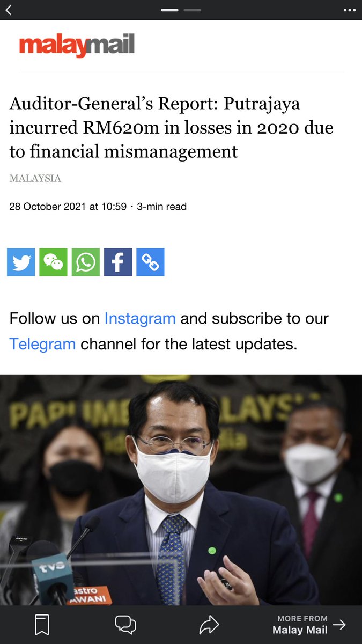Follow the Instagram link
Viewport: 362px width, 644px height.
pyautogui.click(x=140, y=318)
